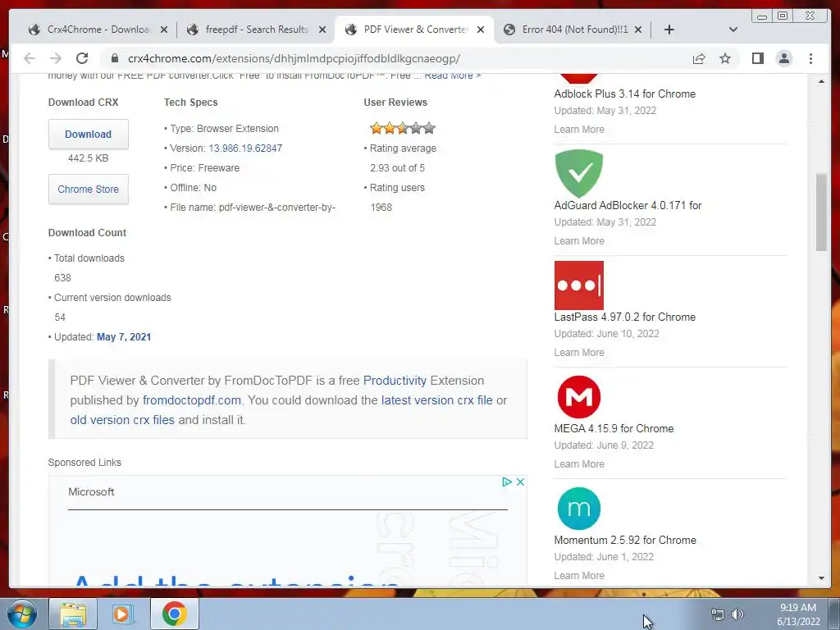This screenshot has width=840, height=630.
Task: Open LastPass 4.97.0.2 for Chrome
Action: click(x=624, y=317)
